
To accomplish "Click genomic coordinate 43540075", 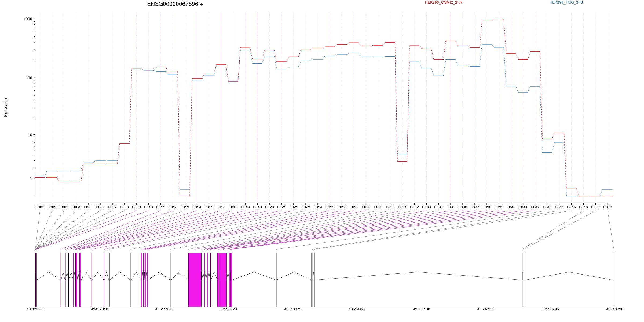I will [292, 309].
